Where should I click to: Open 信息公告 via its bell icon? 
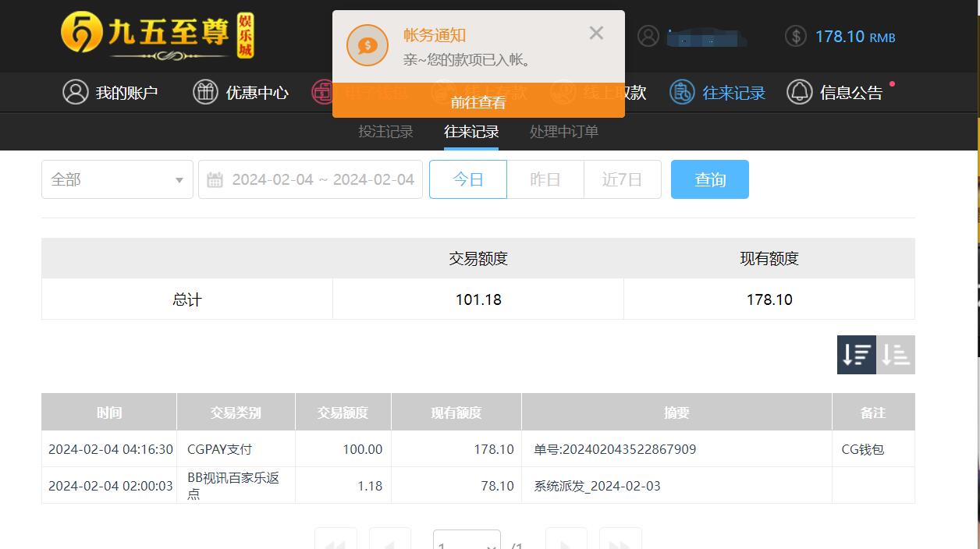(799, 92)
